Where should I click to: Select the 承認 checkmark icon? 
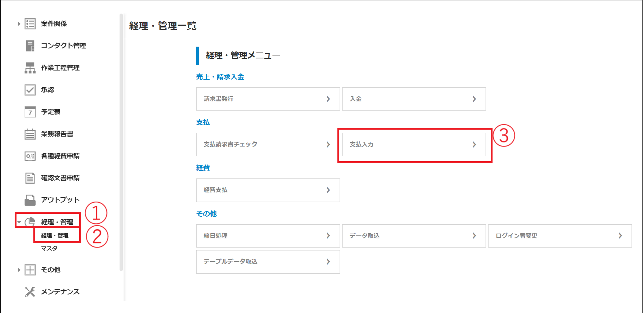pyautogui.click(x=30, y=90)
